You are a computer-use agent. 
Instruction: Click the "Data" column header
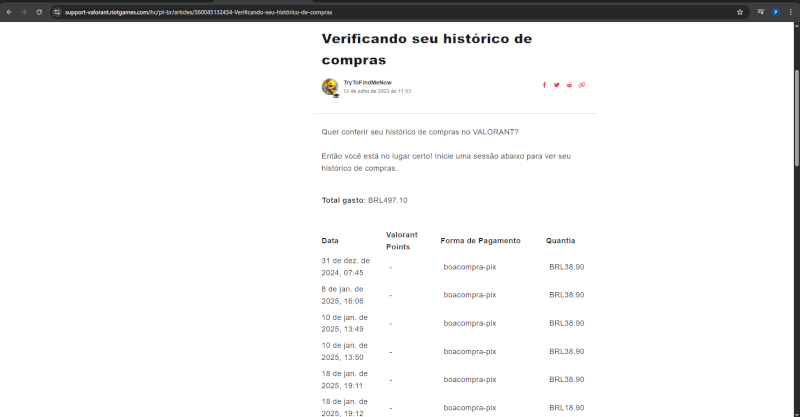click(330, 240)
